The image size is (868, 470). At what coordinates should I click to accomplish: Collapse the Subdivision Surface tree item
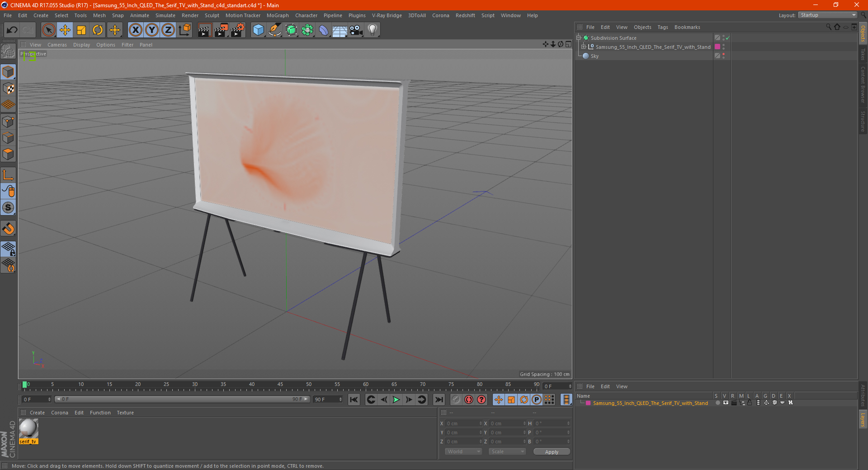coord(579,38)
